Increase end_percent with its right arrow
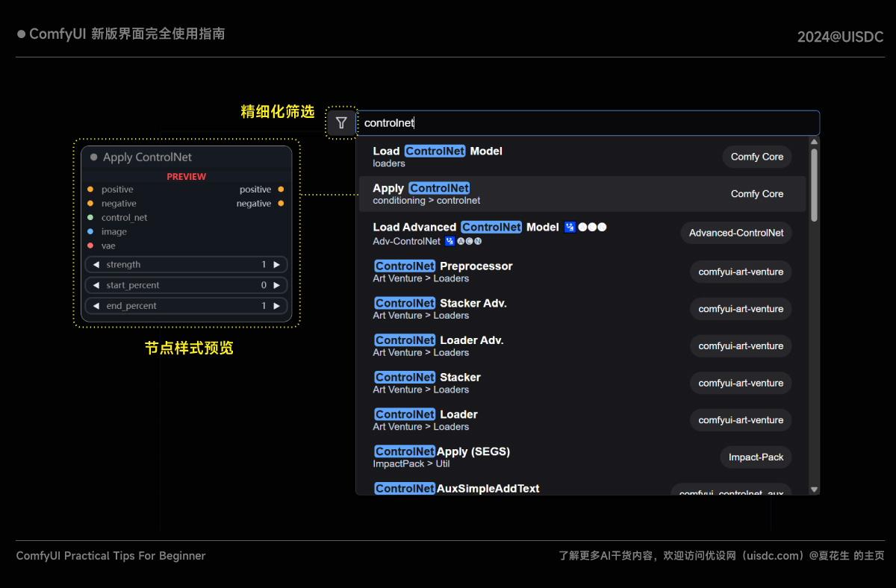 pyautogui.click(x=276, y=306)
